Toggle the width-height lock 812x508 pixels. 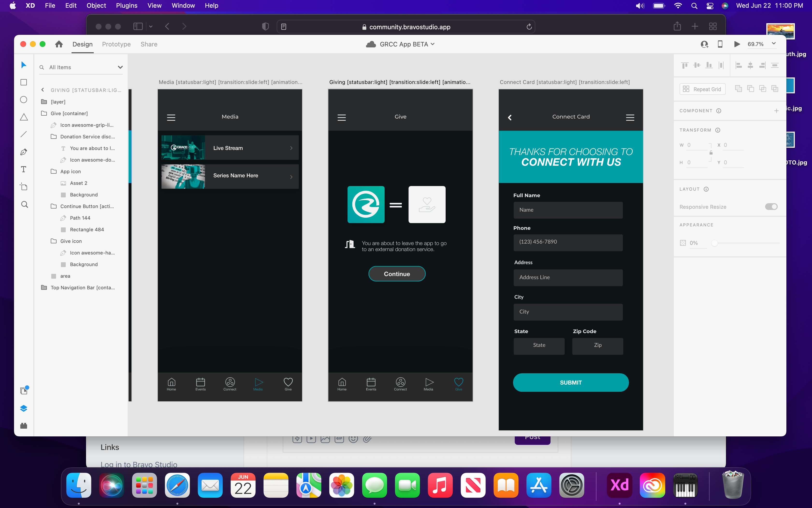click(711, 153)
